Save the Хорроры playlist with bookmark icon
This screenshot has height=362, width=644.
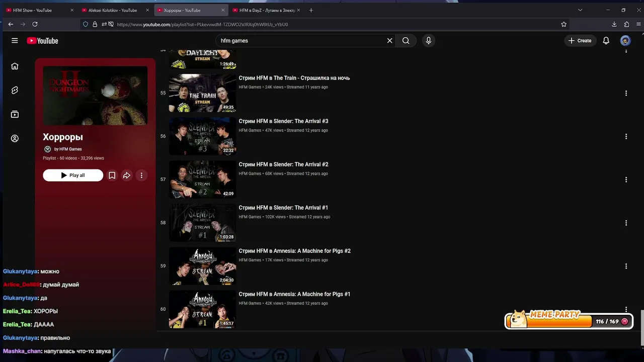pyautogui.click(x=112, y=175)
